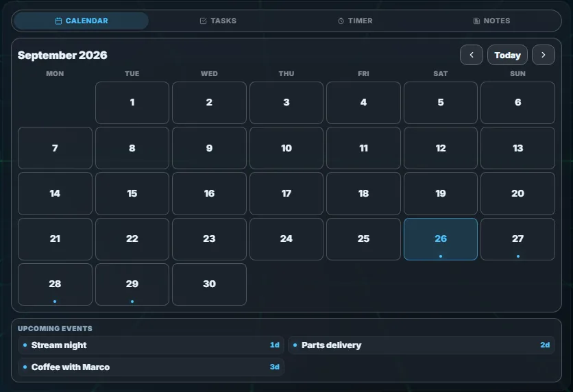Select September 3

pyautogui.click(x=286, y=103)
